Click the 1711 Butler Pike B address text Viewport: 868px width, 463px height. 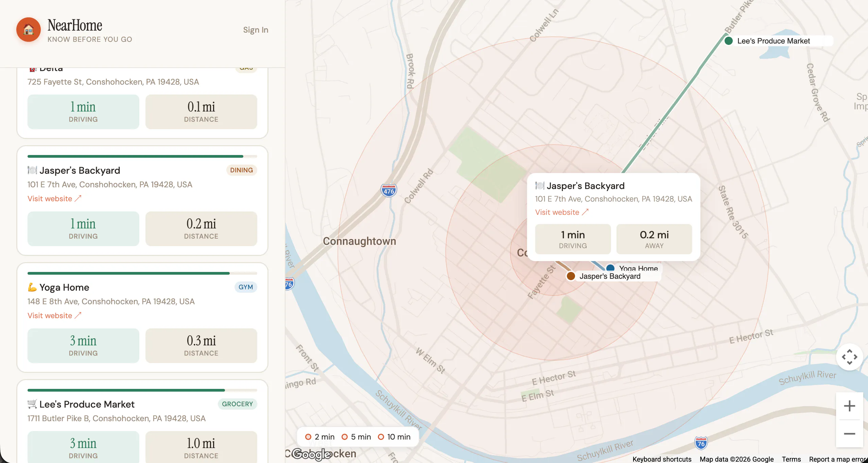click(117, 418)
